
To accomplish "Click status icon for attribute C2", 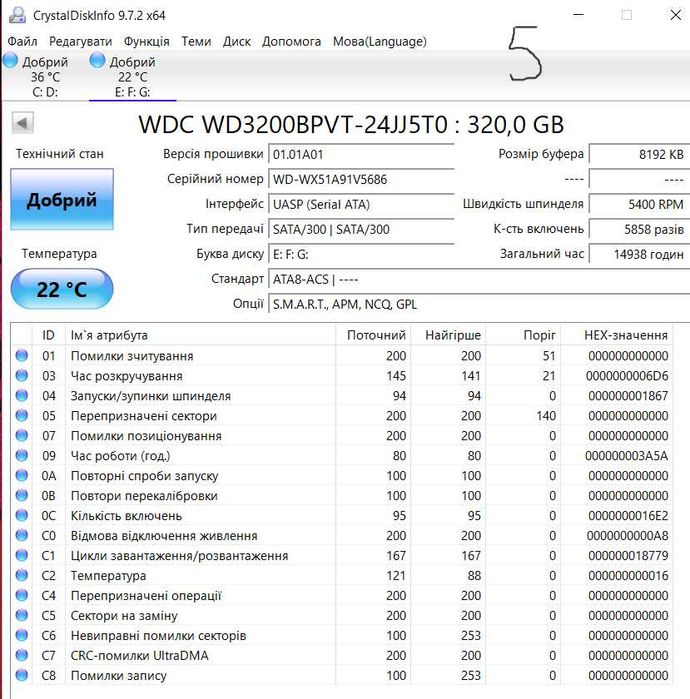I will (x=21, y=575).
